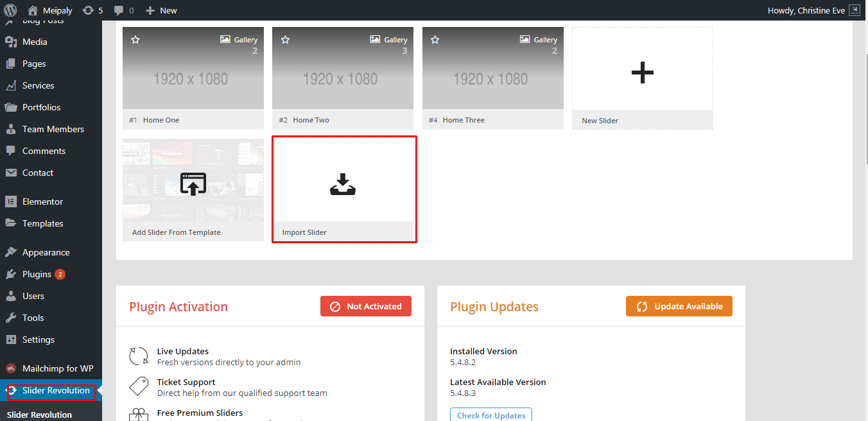Click the Pages sidebar icon
Screen dimensions: 868x421
(x=11, y=64)
